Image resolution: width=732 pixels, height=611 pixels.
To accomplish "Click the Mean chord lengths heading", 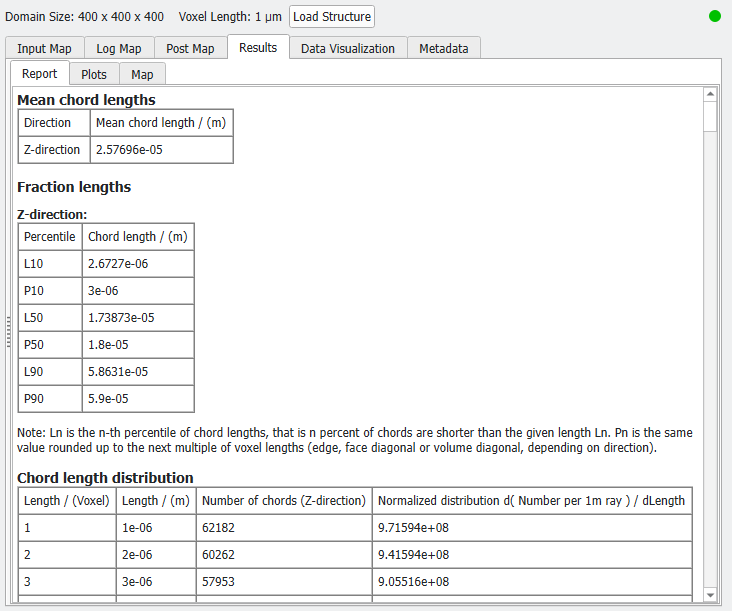I will 86,100.
